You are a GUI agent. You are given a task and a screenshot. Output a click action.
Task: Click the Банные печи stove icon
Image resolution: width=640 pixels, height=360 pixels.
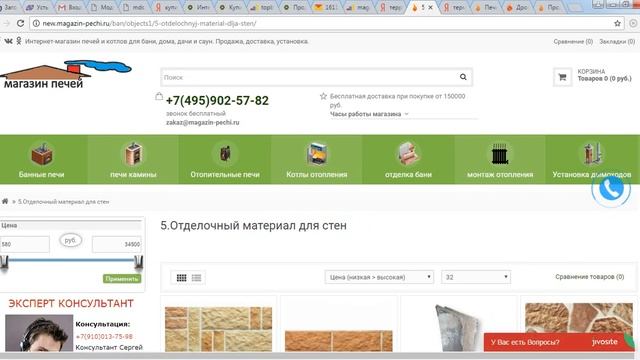pos(42,154)
